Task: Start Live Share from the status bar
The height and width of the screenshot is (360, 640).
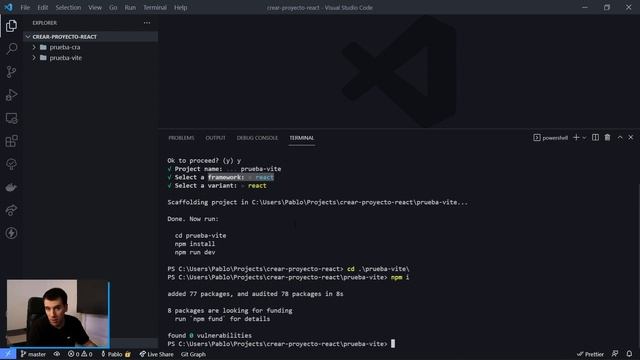Action: click(x=156, y=354)
